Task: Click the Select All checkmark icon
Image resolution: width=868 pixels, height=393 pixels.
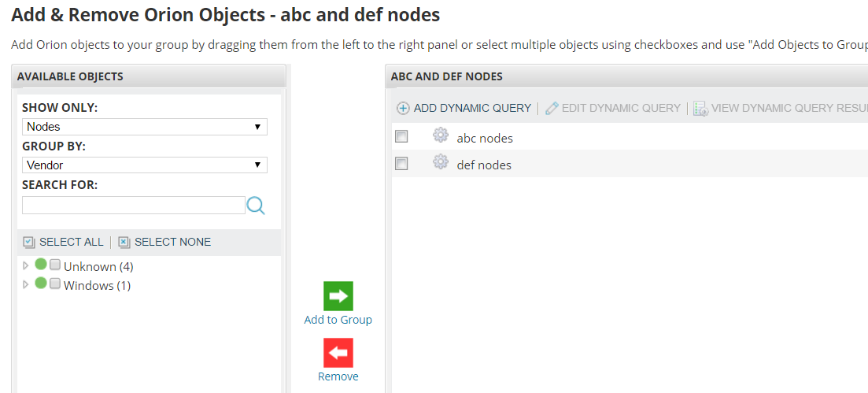Action: [x=29, y=243]
